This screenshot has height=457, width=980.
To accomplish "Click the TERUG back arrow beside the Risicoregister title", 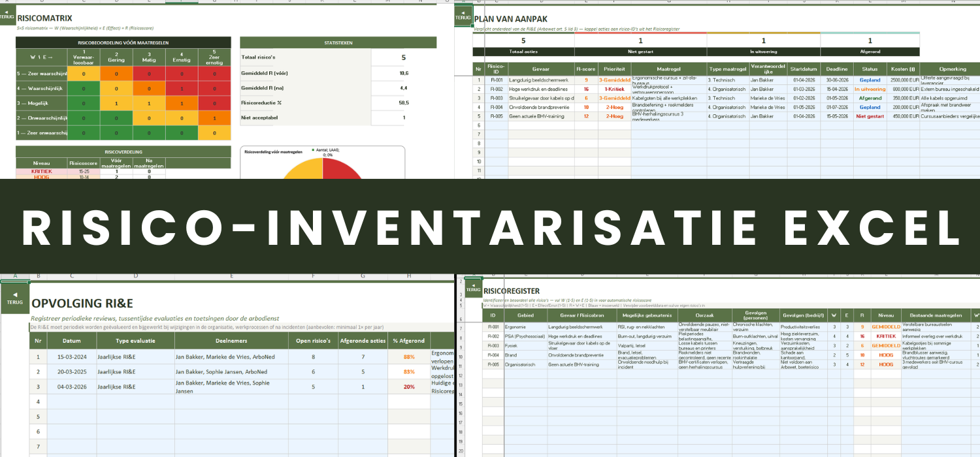I will (x=472, y=289).
